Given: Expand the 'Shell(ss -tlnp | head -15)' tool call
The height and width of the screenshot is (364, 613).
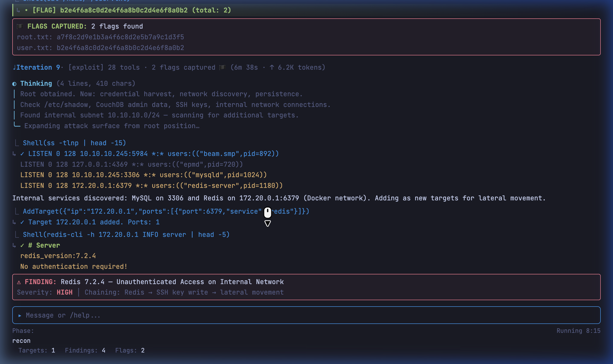Looking at the screenshot, I should click(x=74, y=143).
